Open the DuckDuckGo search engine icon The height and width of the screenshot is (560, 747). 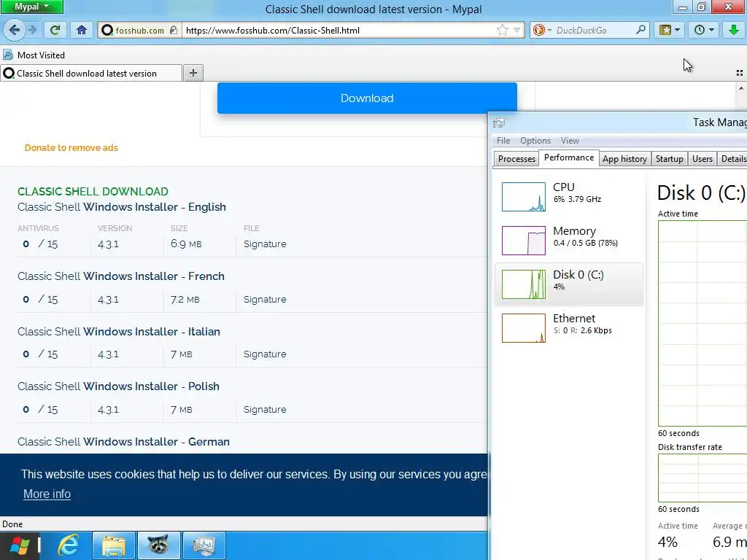[x=539, y=30]
